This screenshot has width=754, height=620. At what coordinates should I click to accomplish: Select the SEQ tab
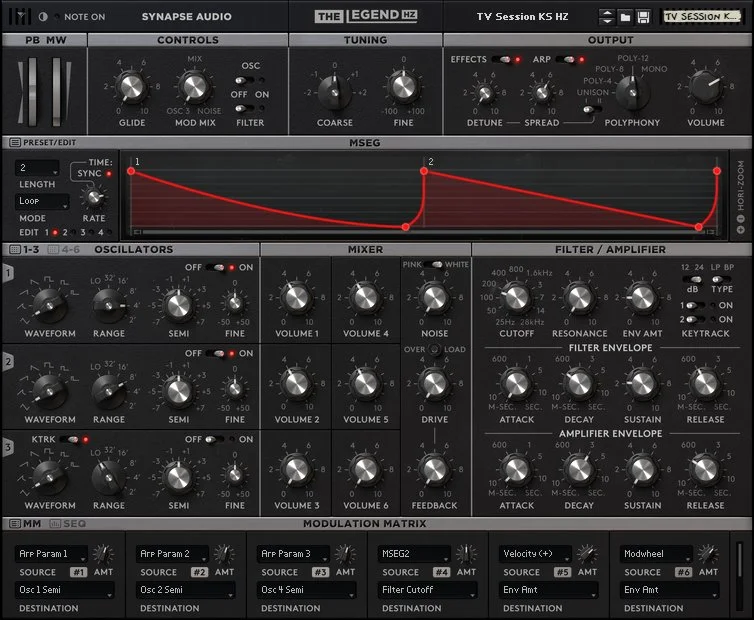[x=67, y=523]
